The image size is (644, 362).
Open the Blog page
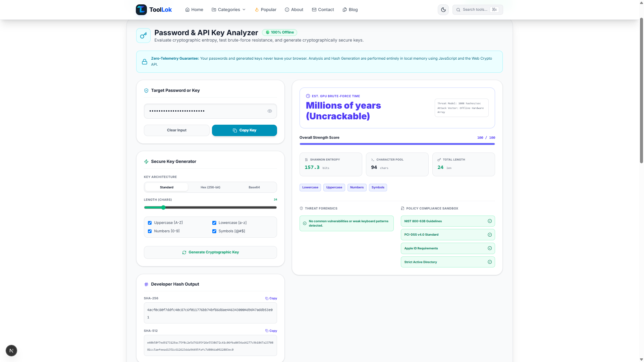point(350,10)
